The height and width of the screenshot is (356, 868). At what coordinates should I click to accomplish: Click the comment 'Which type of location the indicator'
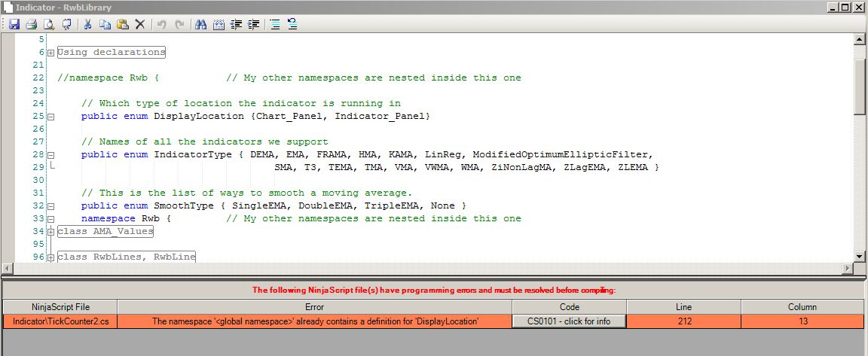click(x=241, y=103)
